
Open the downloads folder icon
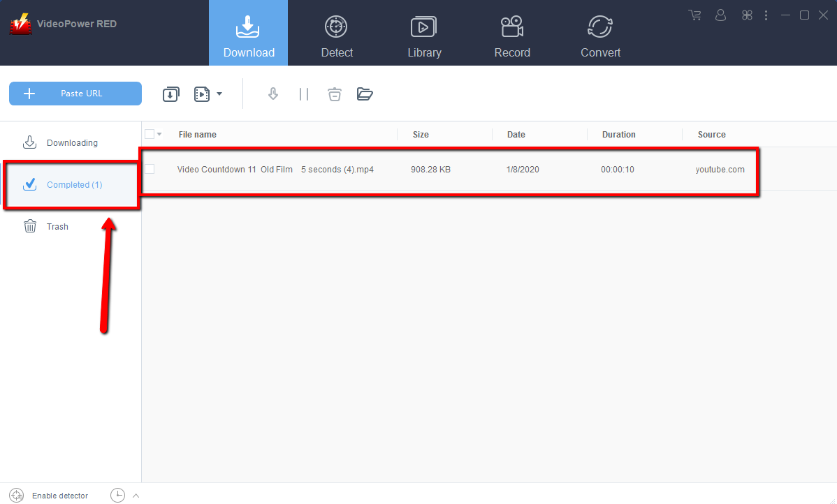pos(365,94)
